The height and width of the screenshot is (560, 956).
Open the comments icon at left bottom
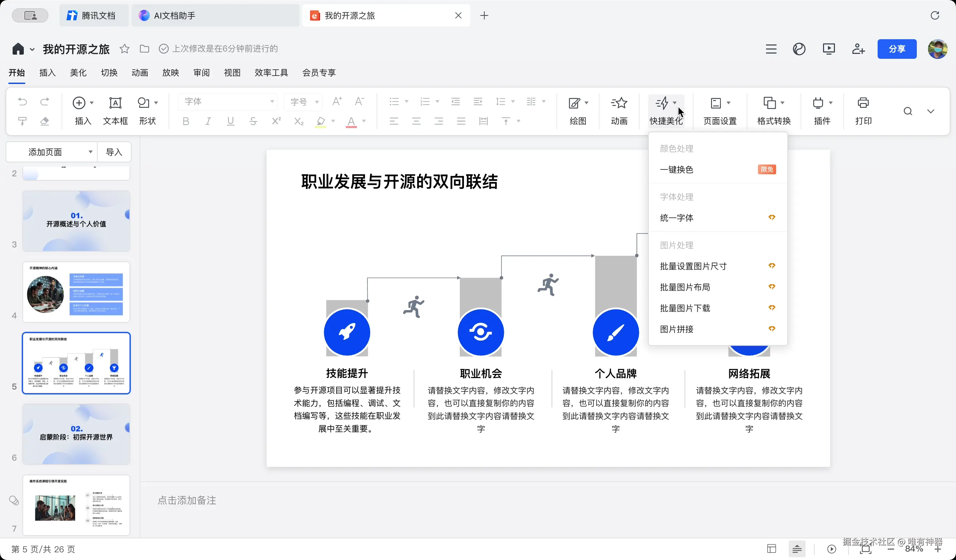click(14, 500)
